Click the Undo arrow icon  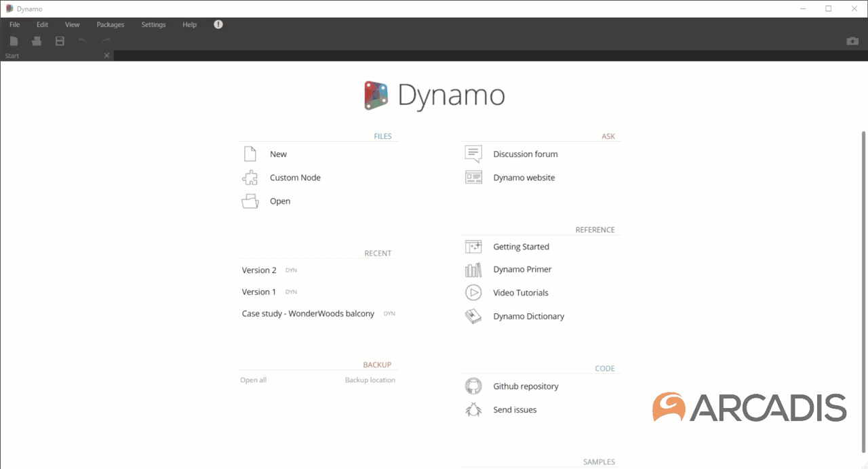tap(82, 41)
